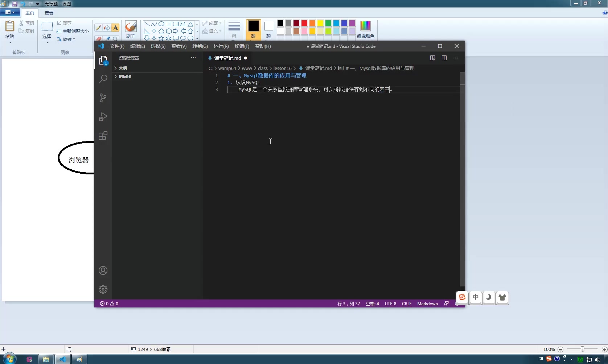Open Explorer panel Views and More Actions
The width and height of the screenshot is (608, 364).
[193, 58]
